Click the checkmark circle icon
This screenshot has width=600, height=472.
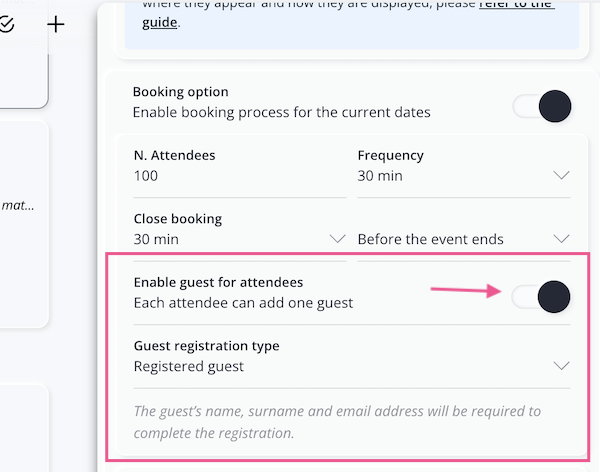click(7, 24)
